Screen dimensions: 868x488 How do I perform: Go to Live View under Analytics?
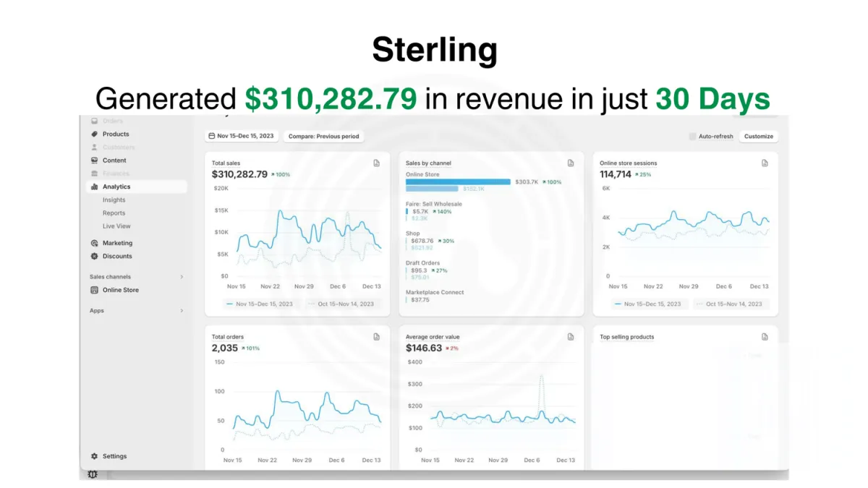116,226
